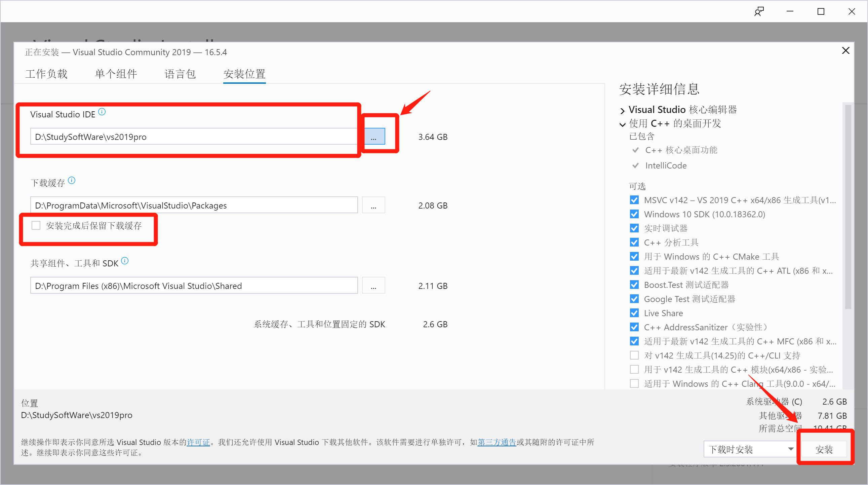Click info icon next to 共享组件、工具和 SDK

pos(125,261)
